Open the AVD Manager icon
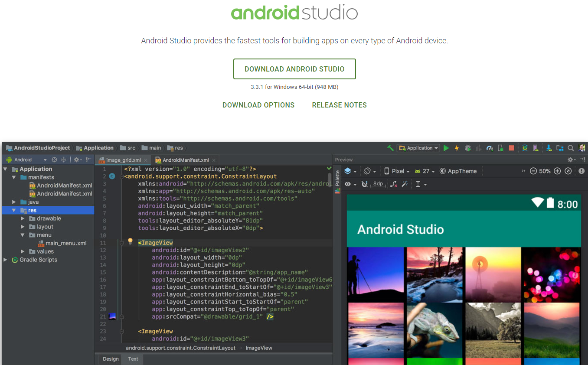The image size is (588, 365). (536, 148)
